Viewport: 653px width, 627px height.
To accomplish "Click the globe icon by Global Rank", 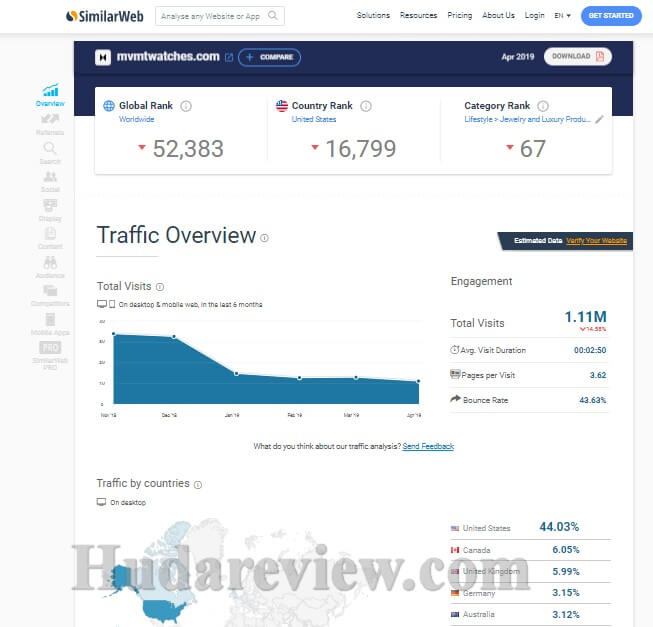I will coord(109,106).
